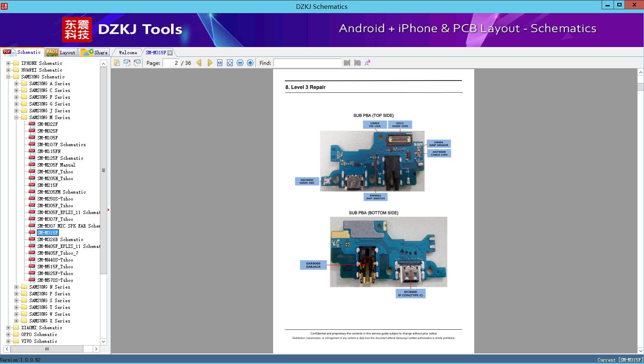The image size is (644, 364).
Task: Click the DZKJ red logo in the banner
Action: point(77,30)
